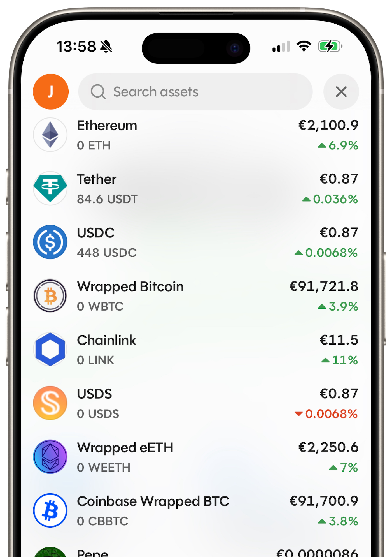Tap Chainlink's 11% price change
Screen dimensions: 392x557
point(340,360)
